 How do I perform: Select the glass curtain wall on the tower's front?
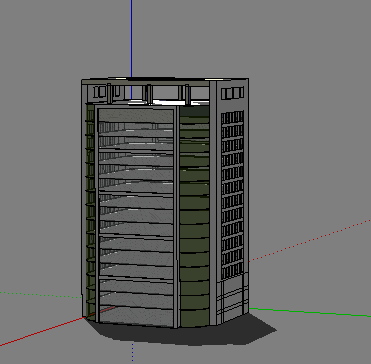point(136,217)
